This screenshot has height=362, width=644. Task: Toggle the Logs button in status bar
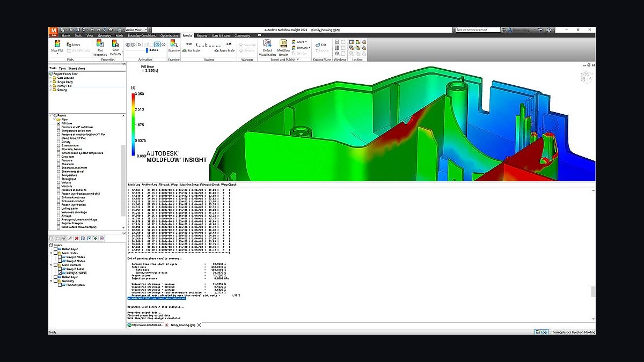click(541, 332)
